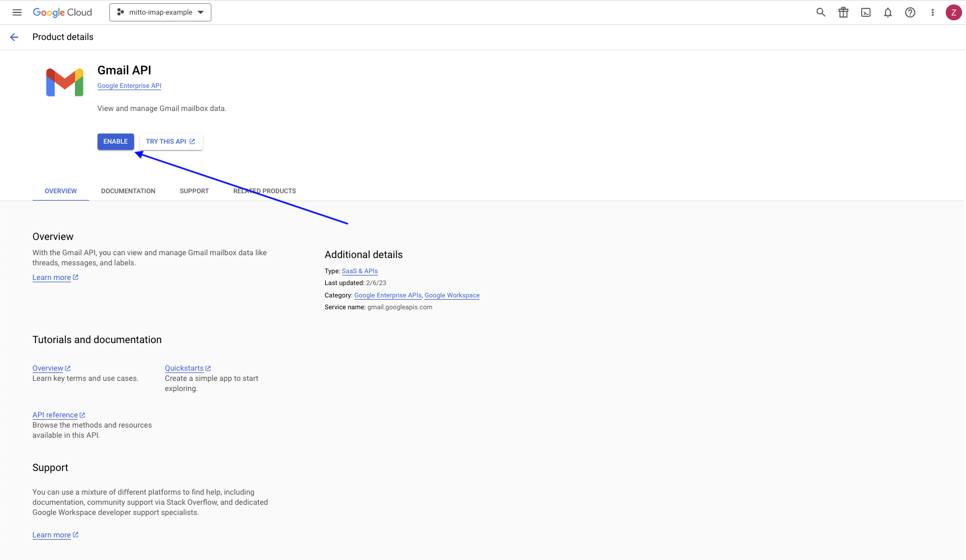Click the Product details page title
This screenshot has height=560, width=966.
coord(63,37)
